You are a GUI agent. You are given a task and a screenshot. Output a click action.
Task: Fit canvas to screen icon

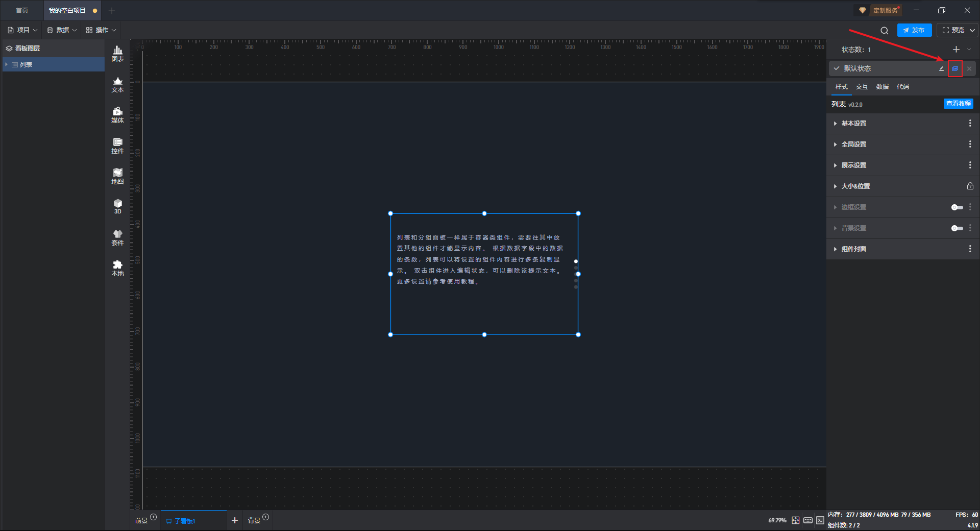pyautogui.click(x=796, y=520)
